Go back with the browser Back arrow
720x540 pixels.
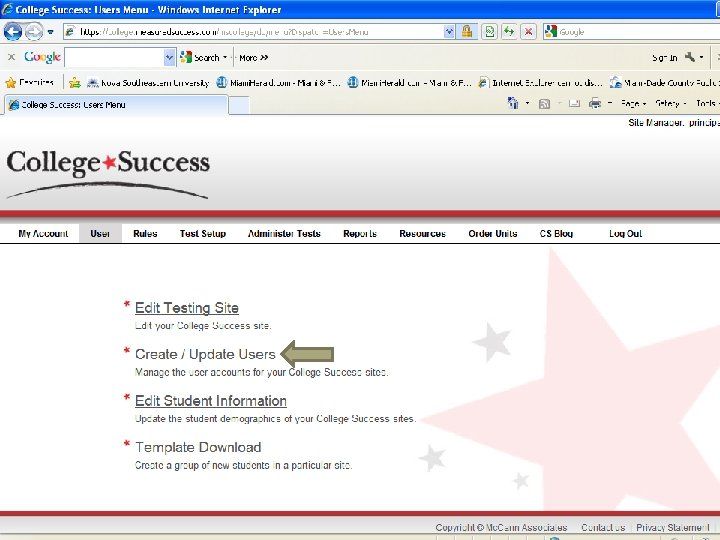click(12, 32)
